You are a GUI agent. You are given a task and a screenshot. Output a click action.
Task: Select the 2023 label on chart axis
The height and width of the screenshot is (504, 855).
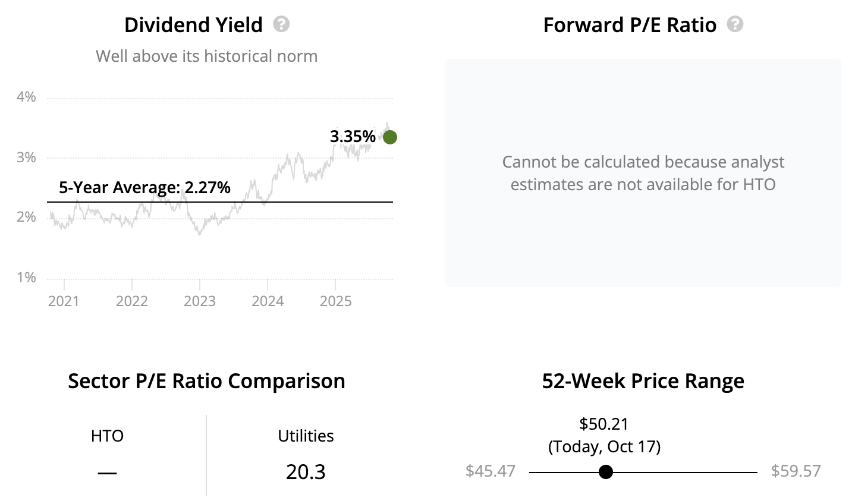click(x=200, y=301)
